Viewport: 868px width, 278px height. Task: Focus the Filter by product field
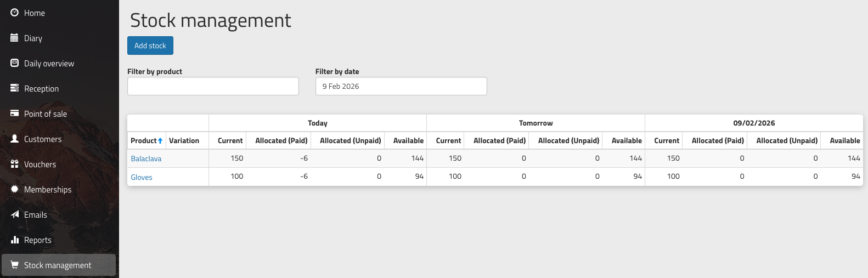[x=213, y=87]
